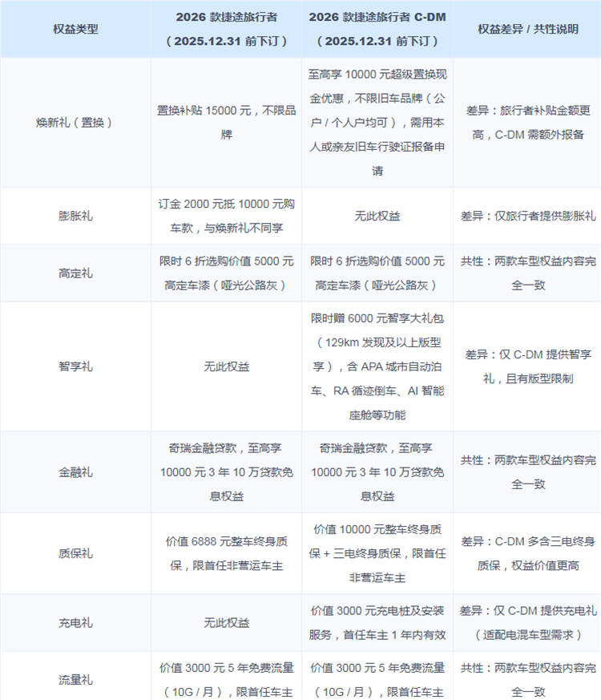Select the 充电礼 row label
Screen dimensions: 601x700
(75, 622)
